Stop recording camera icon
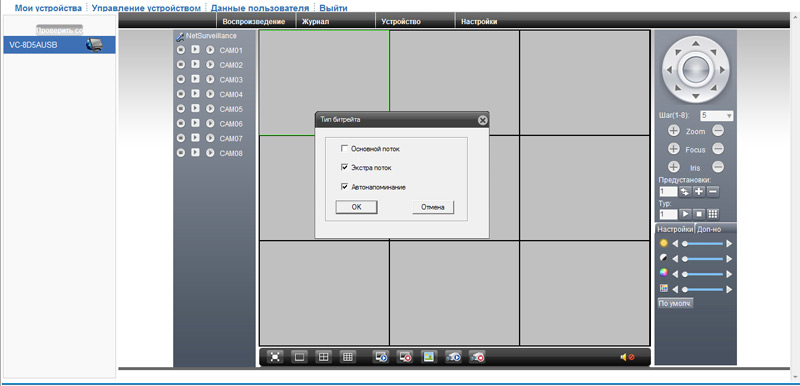Screen dimensions: 800x386 (478, 357)
